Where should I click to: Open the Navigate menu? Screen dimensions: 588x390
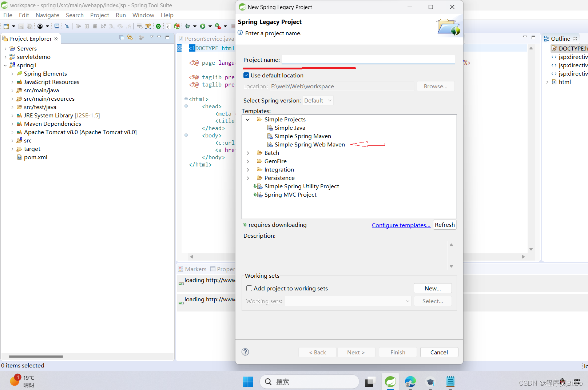pos(47,15)
